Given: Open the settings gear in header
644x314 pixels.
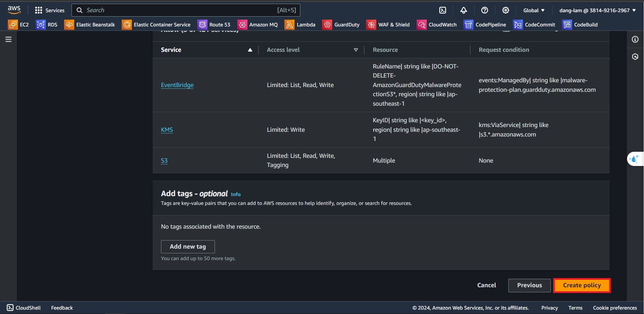Looking at the screenshot, I should click(x=506, y=10).
